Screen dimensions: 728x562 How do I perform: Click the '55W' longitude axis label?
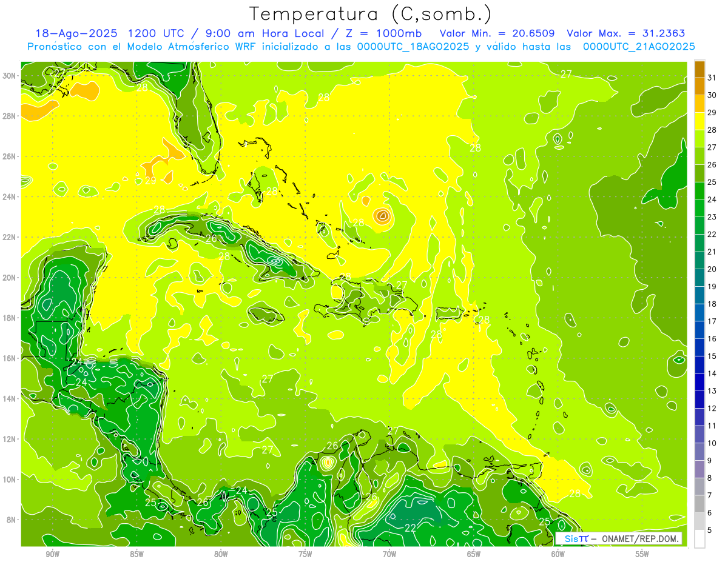tap(642, 554)
